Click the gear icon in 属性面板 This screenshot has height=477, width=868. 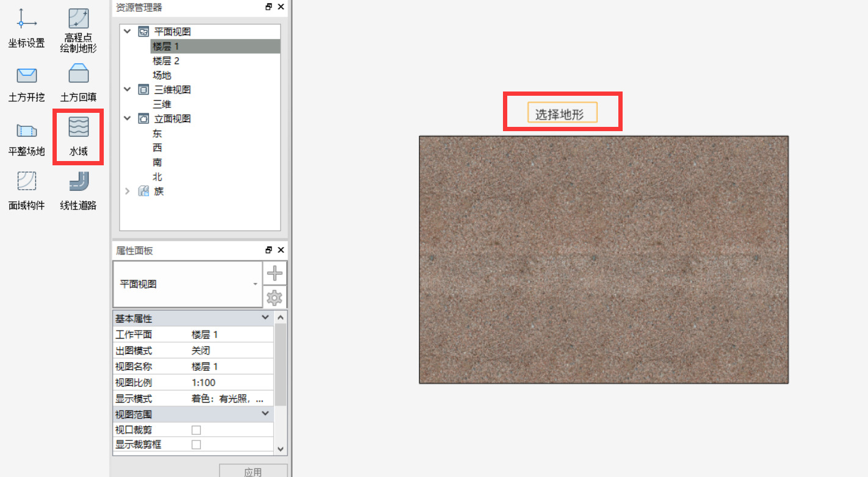click(275, 298)
